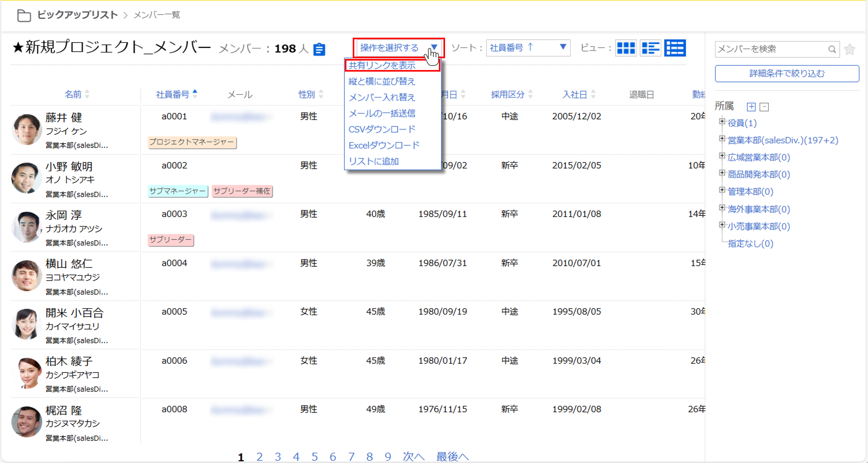
Task: Go to page 2 link
Action: coord(259,457)
